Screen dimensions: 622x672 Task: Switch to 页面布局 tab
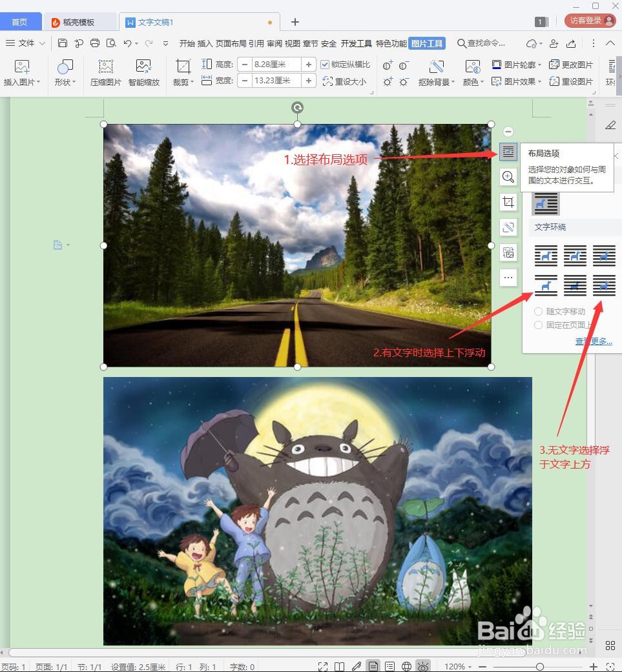pos(231,43)
